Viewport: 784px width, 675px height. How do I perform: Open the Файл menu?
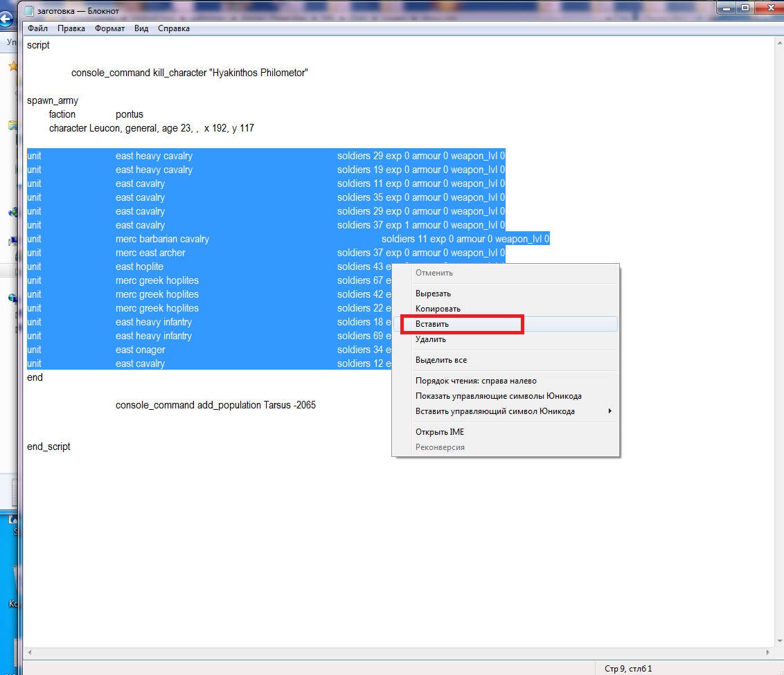pyautogui.click(x=37, y=28)
